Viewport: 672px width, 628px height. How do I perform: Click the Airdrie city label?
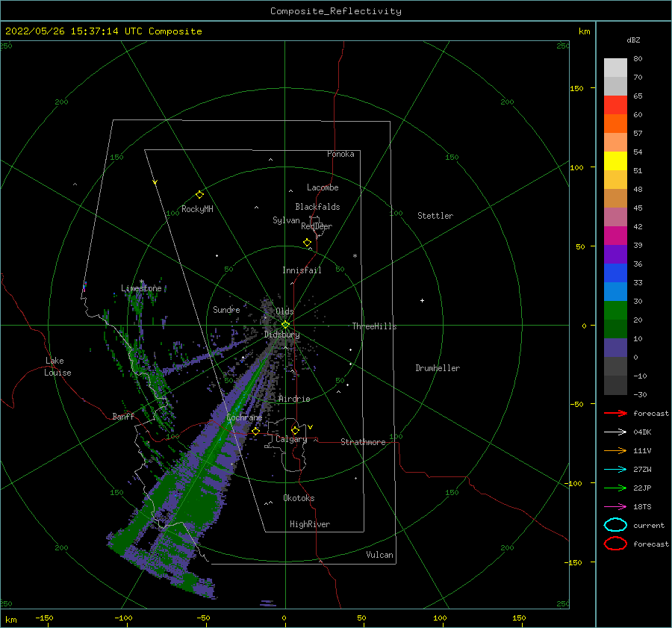tap(294, 399)
